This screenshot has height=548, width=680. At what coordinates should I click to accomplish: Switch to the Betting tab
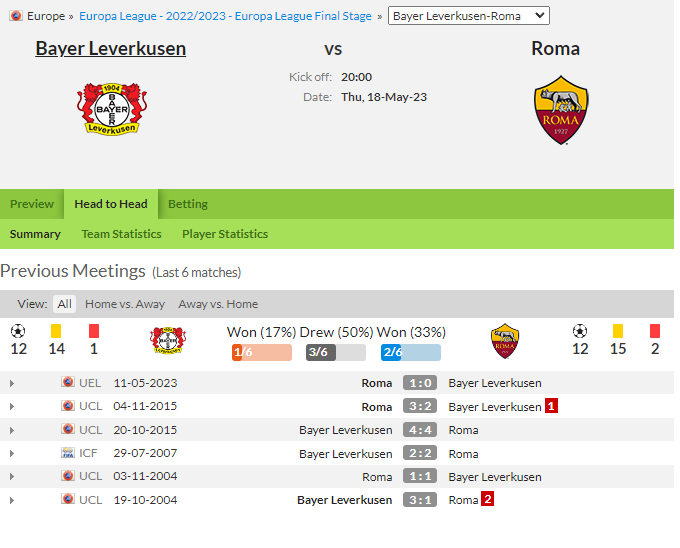coord(188,204)
